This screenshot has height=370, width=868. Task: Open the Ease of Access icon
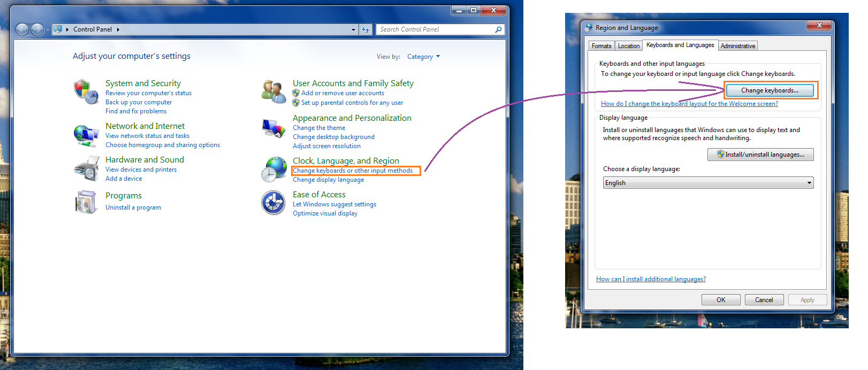pos(273,203)
